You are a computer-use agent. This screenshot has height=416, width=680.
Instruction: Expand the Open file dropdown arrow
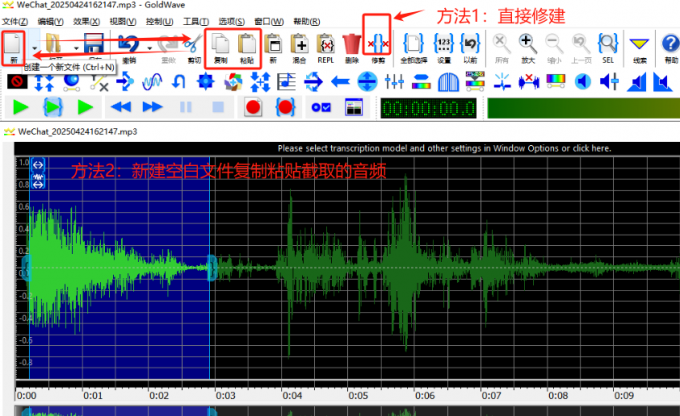pyautogui.click(x=76, y=48)
